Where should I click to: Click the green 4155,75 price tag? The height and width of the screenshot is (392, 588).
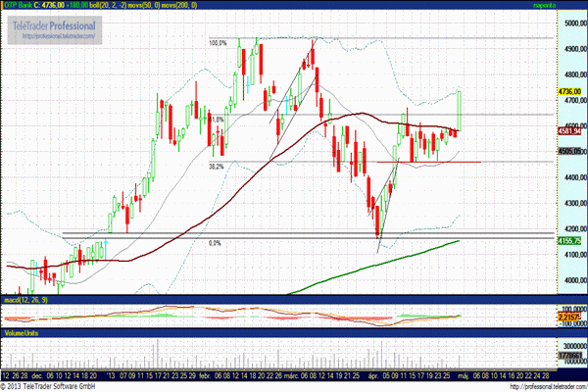[x=570, y=240]
